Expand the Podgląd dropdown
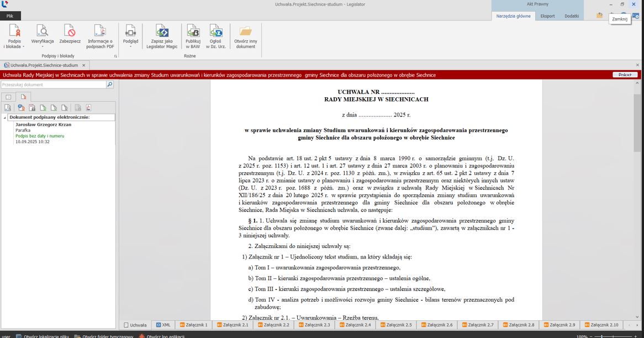The image size is (644, 338). pos(131,47)
